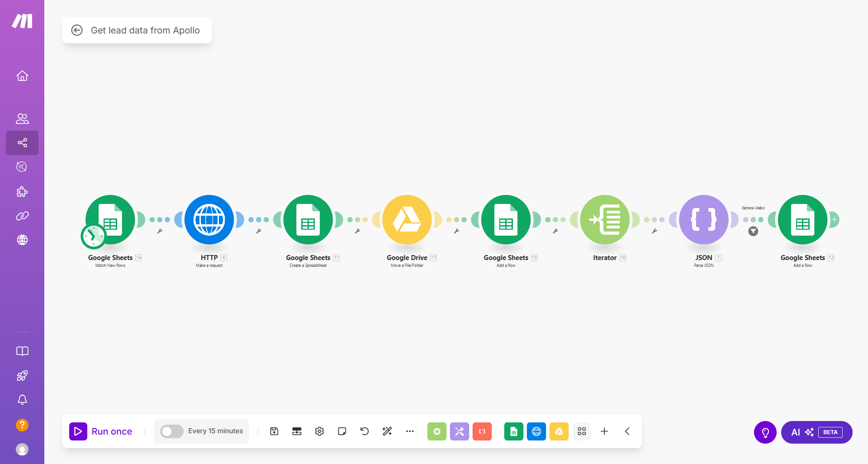Click wrench on route after Watch New Rows

160,231
